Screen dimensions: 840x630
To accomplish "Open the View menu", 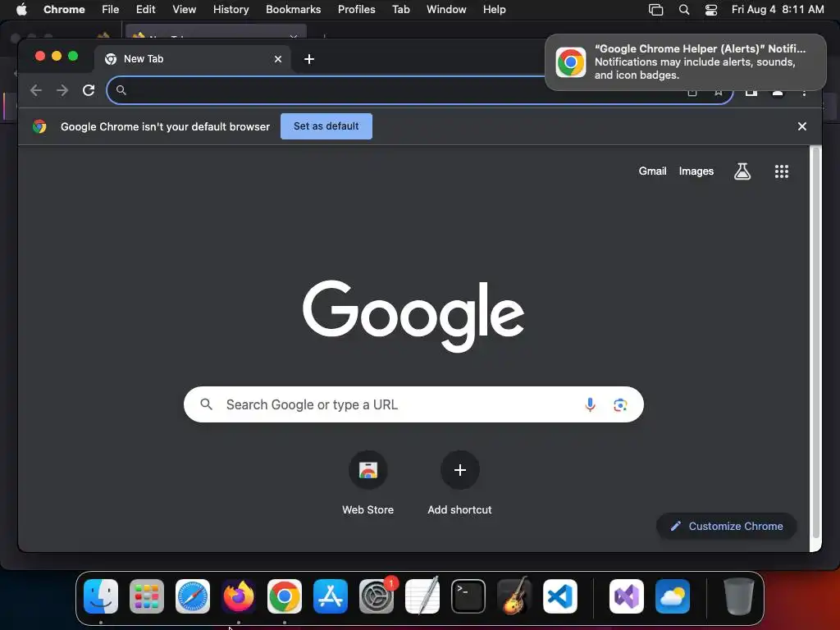I will tap(184, 10).
